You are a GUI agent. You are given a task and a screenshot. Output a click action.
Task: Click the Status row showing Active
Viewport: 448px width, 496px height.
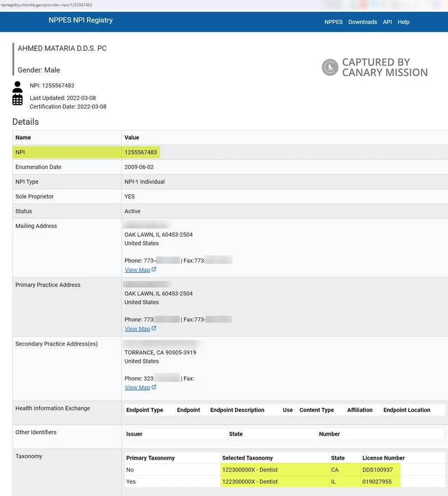click(133, 211)
